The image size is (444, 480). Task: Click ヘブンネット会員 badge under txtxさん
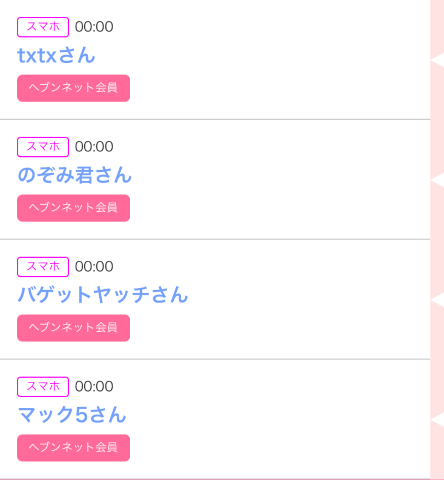[73, 88]
